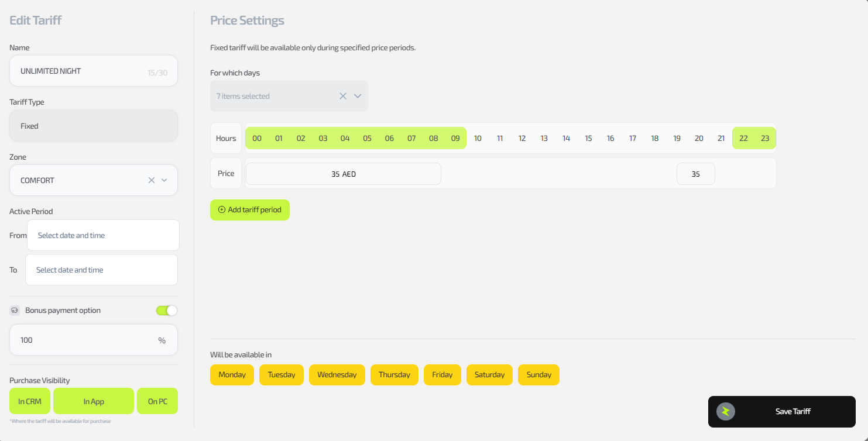Screen dimensions: 868x441
Task: Clear the COMFORT zone selection
Action: (x=151, y=180)
